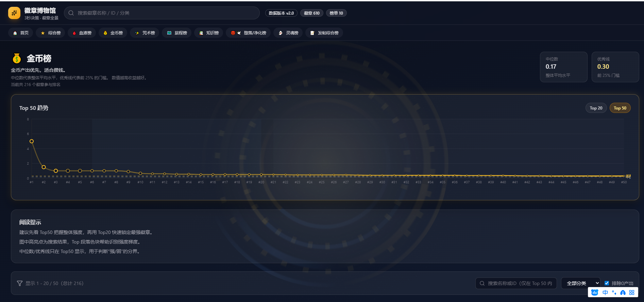Open 发帖综合榜 ranking link

(324, 33)
